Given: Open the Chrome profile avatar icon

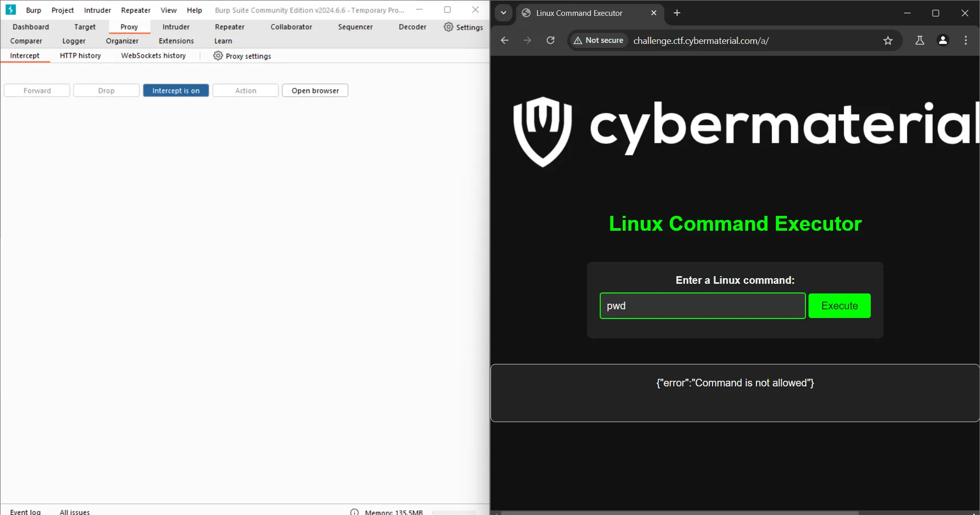Looking at the screenshot, I should tap(943, 40).
